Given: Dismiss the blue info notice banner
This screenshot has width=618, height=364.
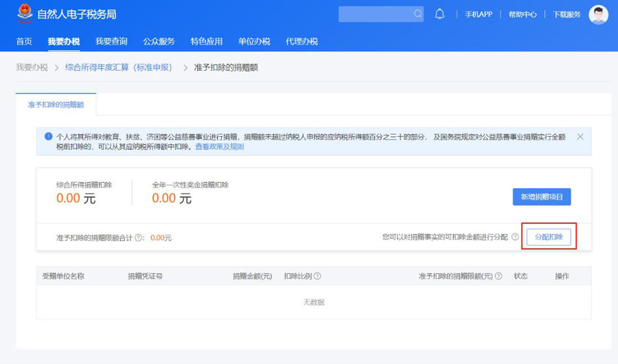Looking at the screenshot, I should pyautogui.click(x=580, y=137).
